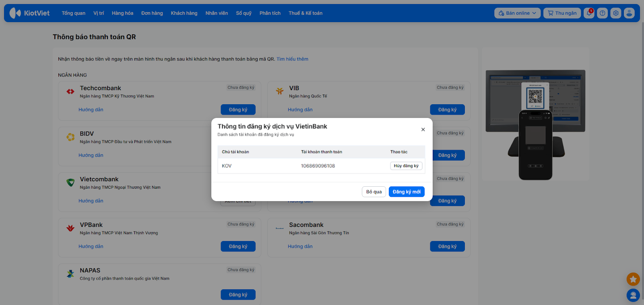Open the Đơn hàng menu

pyautogui.click(x=152, y=13)
